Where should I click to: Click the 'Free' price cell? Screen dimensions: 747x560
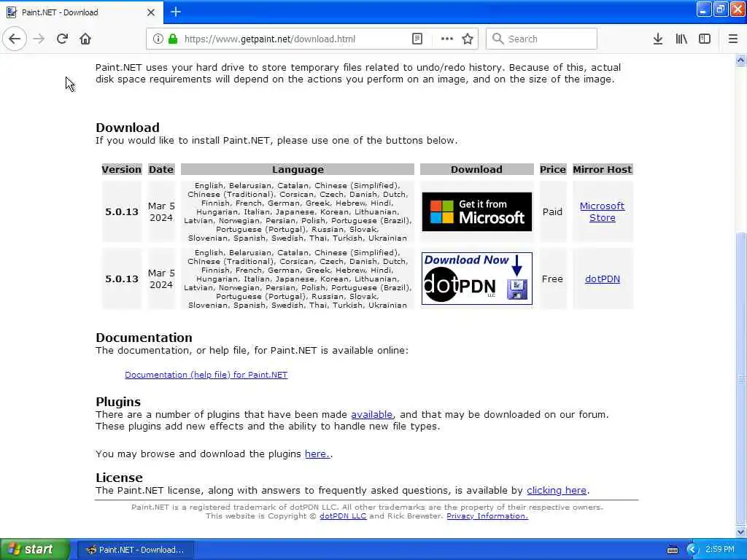tap(553, 279)
